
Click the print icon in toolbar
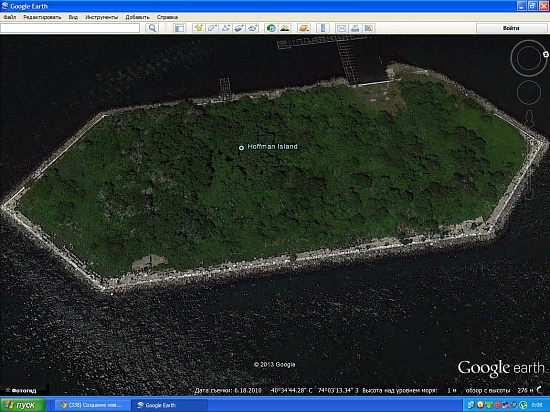pos(355,28)
